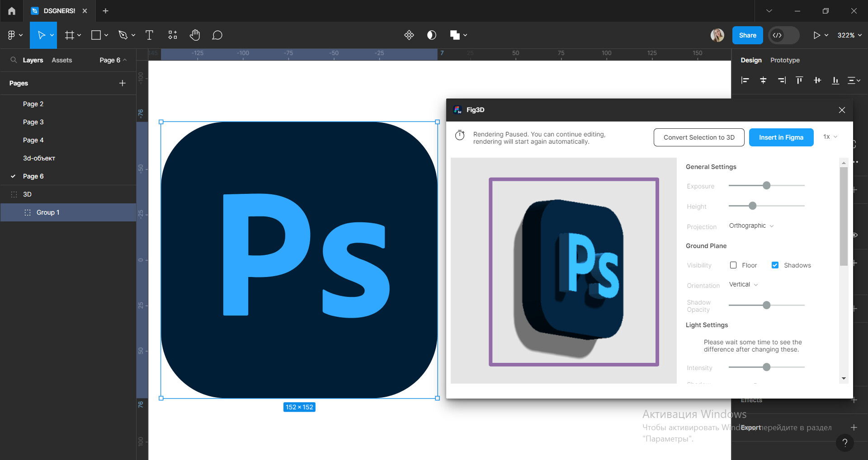The height and width of the screenshot is (460, 868).
Task: Open Frame tool options dropdown arrow
Action: 79,35
